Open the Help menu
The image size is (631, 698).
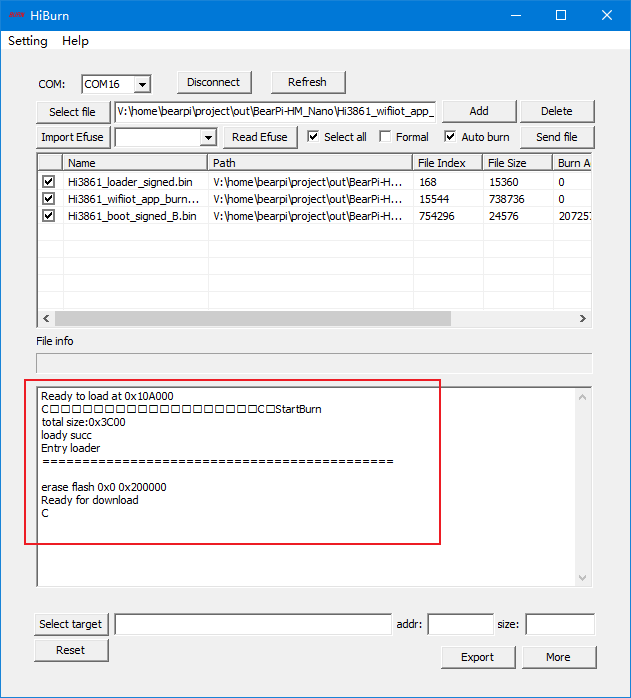(x=75, y=41)
